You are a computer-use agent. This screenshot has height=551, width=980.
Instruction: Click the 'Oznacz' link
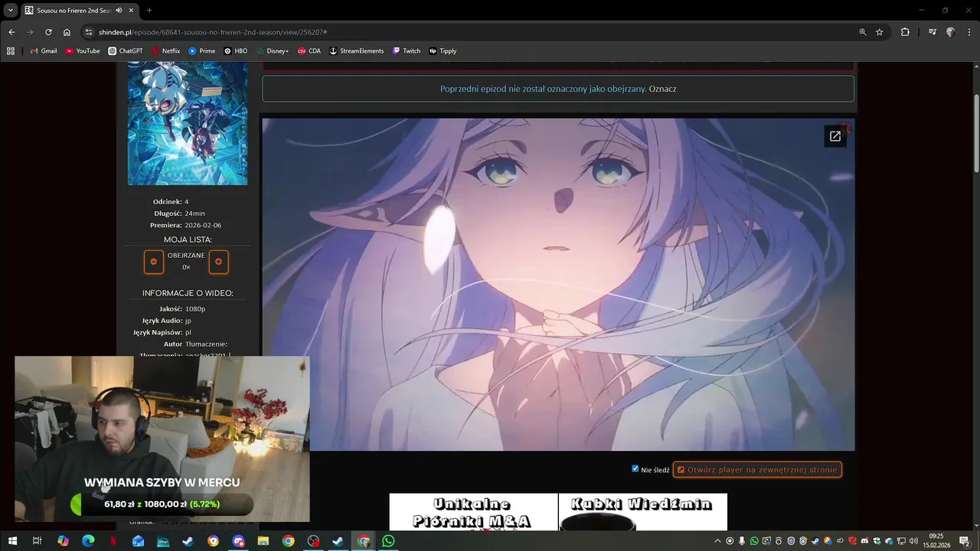[662, 89]
